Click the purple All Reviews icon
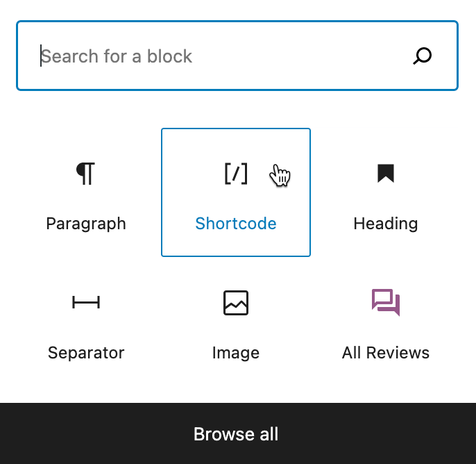Viewport: 476px width, 464px height. point(386,302)
